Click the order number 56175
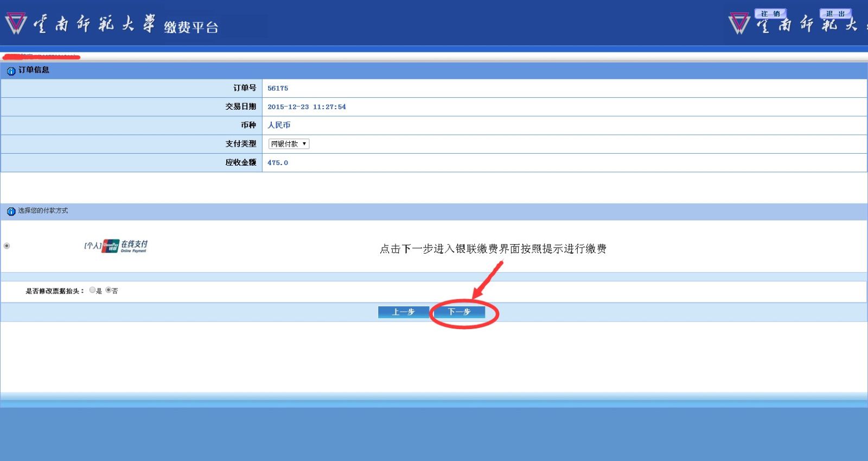868x461 pixels. click(x=278, y=89)
